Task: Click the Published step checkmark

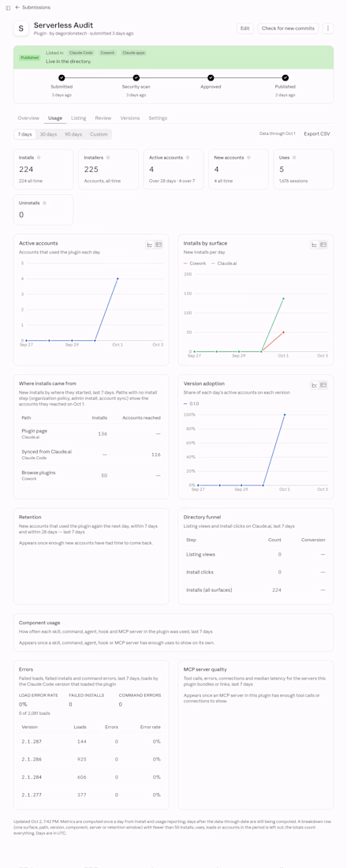Action: coord(285,78)
